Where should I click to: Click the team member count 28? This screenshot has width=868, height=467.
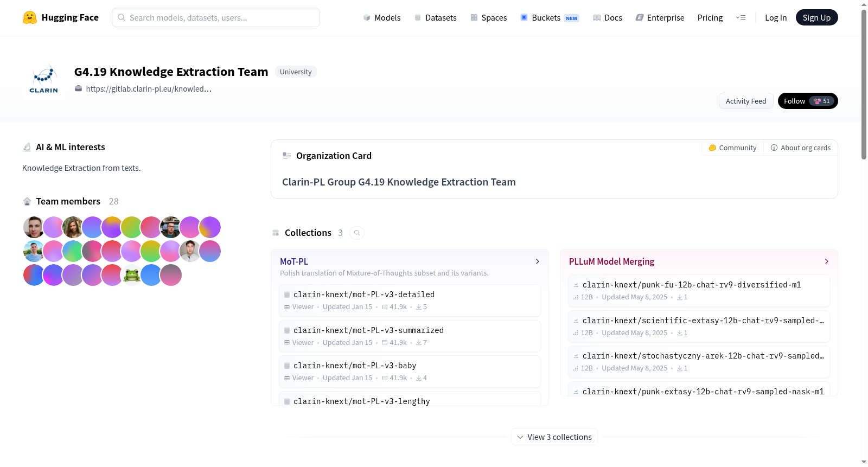(113, 201)
